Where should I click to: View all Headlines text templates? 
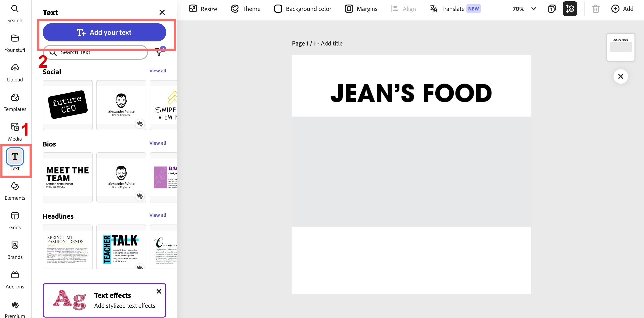point(158,215)
